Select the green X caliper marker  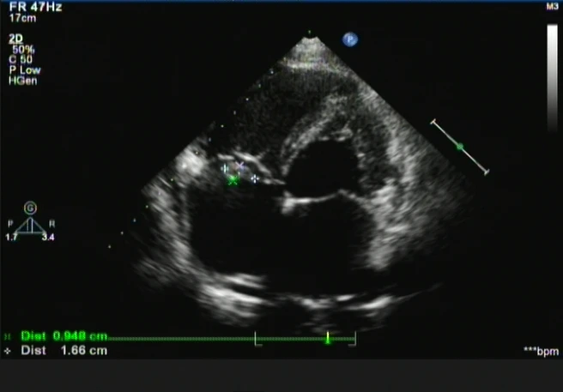(232, 180)
